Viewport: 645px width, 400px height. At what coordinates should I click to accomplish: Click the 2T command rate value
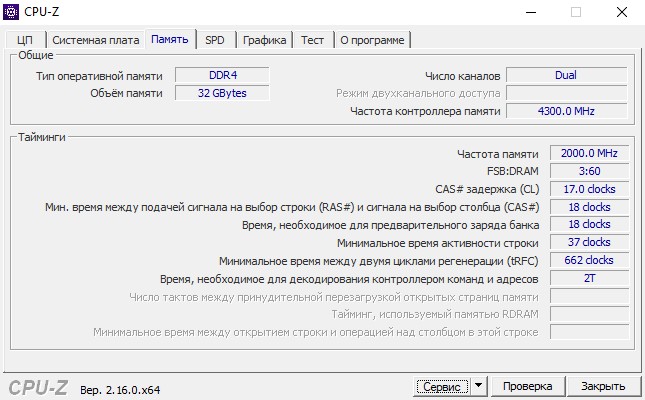click(589, 278)
